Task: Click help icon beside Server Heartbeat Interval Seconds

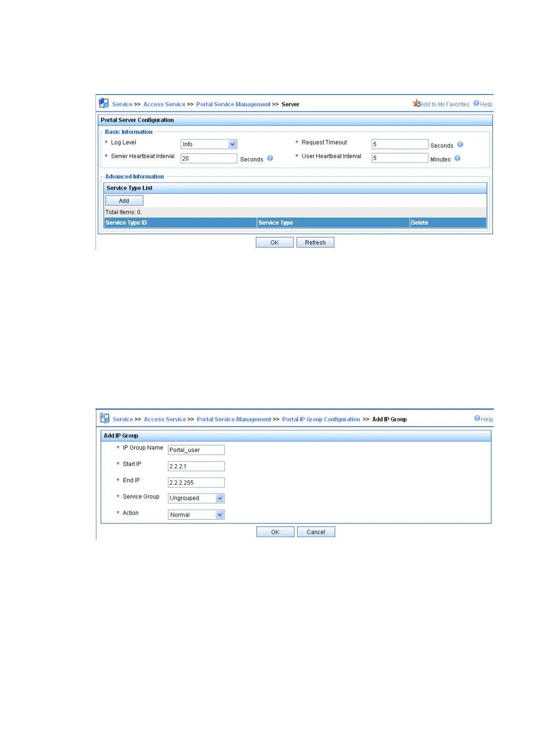Action: [x=270, y=158]
